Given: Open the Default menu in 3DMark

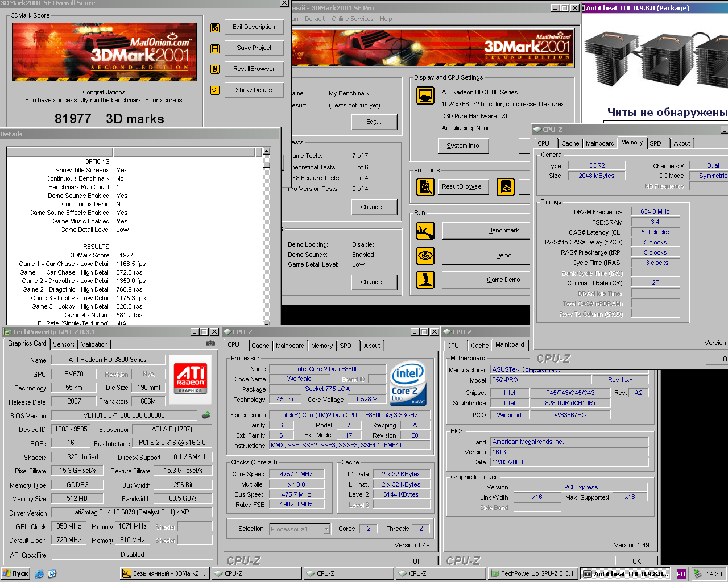Looking at the screenshot, I should point(315,19).
